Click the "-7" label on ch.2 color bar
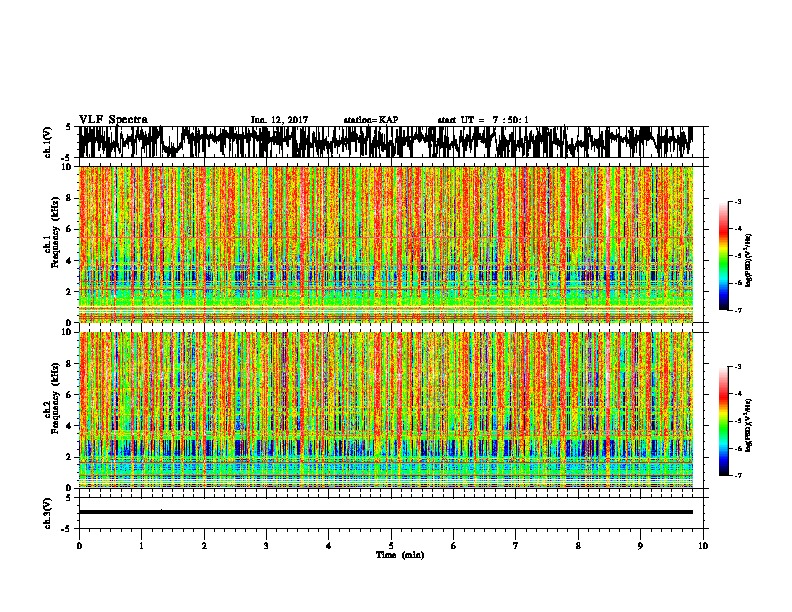Viewport: 792px width, 612px height. click(738, 475)
